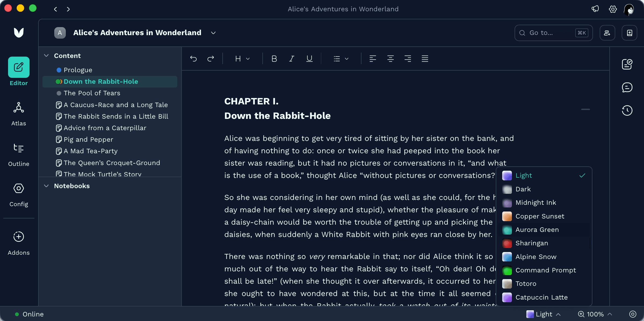
Task: Open the Pig and Pepper chapter
Action: 110,140
